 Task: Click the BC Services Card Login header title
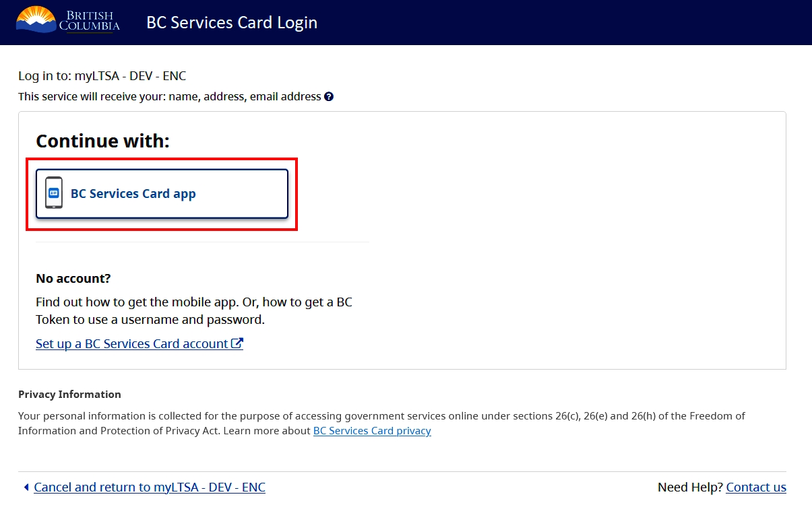click(x=232, y=22)
